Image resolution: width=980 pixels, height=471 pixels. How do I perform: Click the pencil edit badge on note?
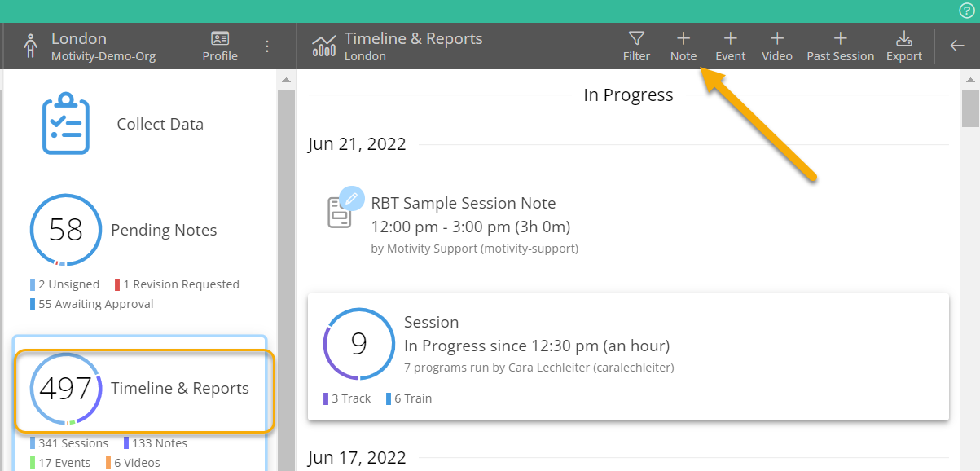351,198
